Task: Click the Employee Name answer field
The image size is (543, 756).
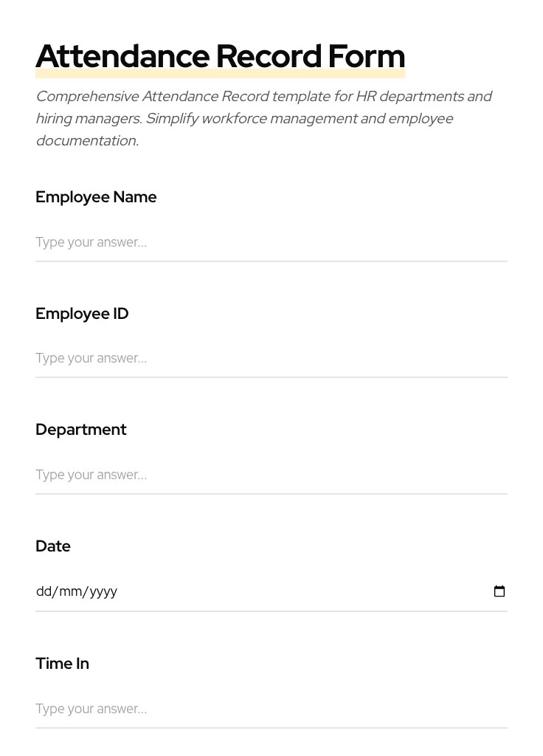Action: coord(271,242)
